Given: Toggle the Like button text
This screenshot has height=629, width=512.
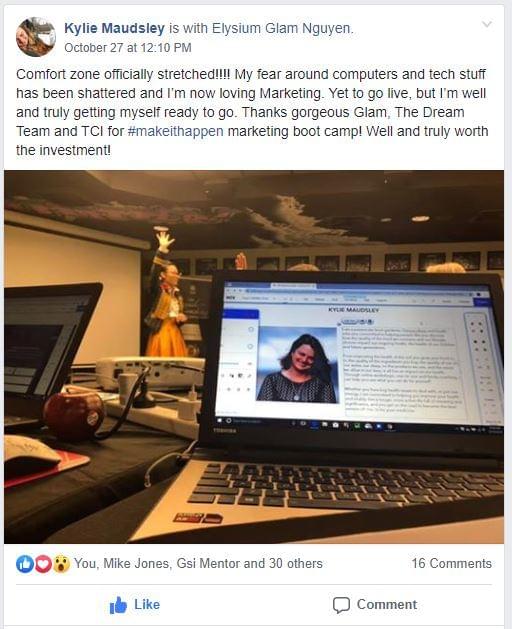Looking at the screenshot, I should 147,605.
